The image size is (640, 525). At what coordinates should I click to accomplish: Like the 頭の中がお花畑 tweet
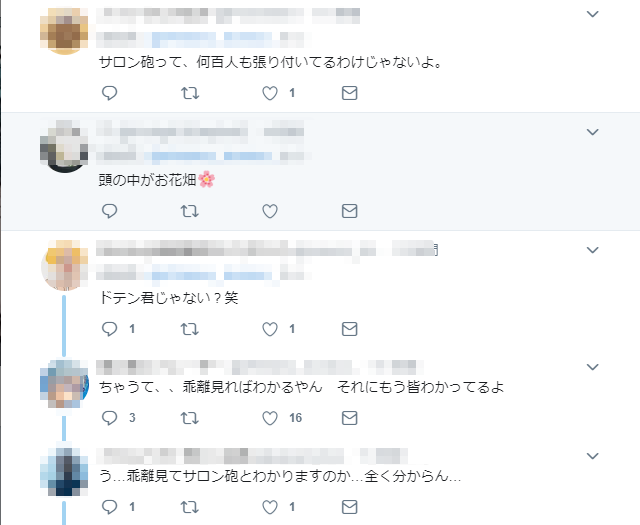click(270, 211)
